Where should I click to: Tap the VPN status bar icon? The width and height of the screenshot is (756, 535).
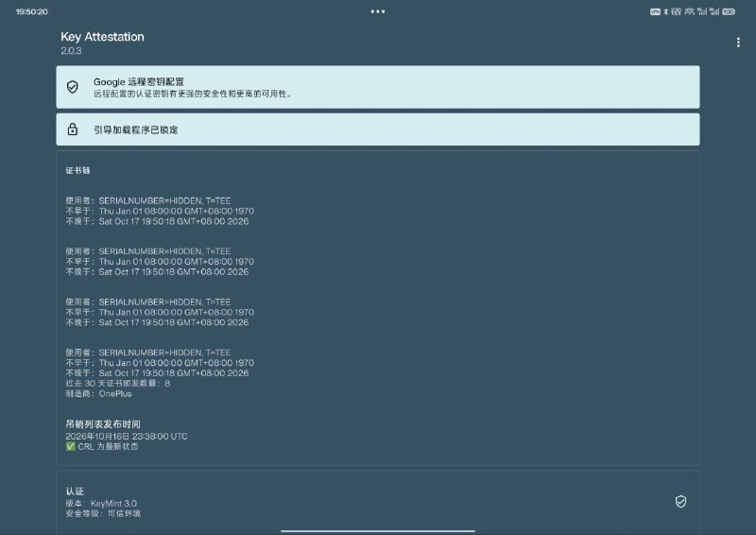click(655, 12)
